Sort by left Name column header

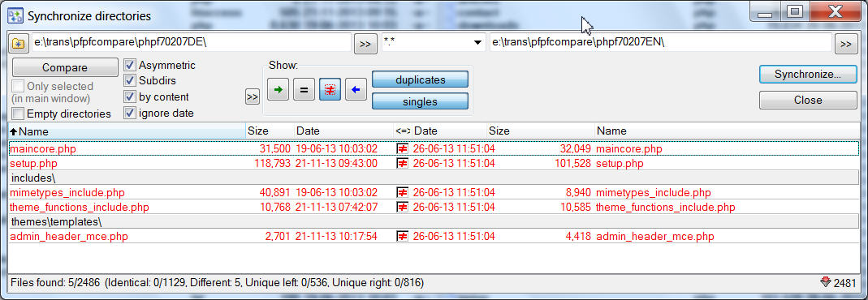click(127, 131)
